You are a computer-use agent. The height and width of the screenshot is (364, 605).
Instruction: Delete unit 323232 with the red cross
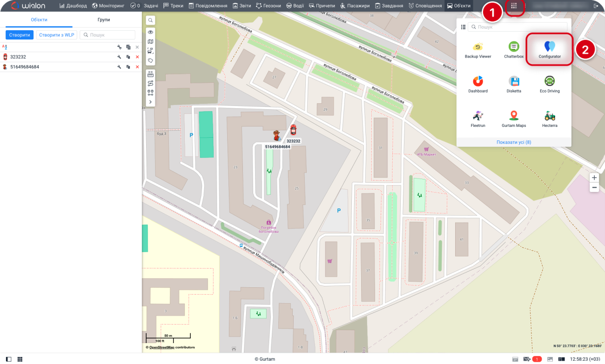[x=137, y=57]
